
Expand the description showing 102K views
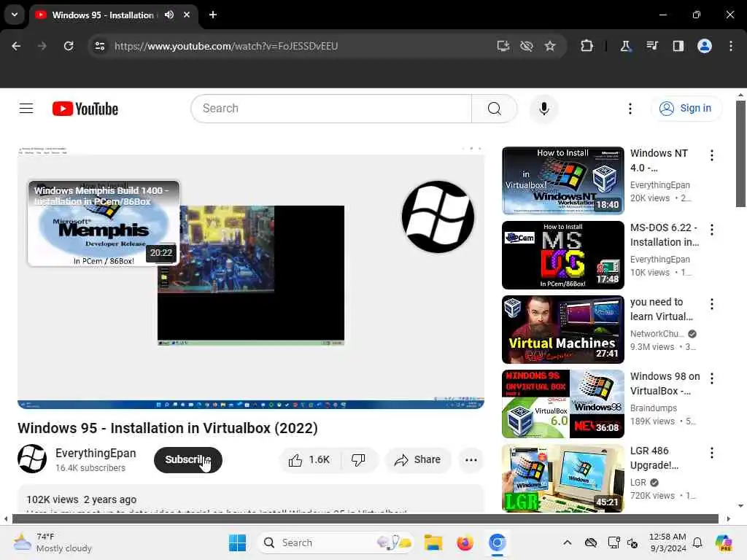(251, 499)
